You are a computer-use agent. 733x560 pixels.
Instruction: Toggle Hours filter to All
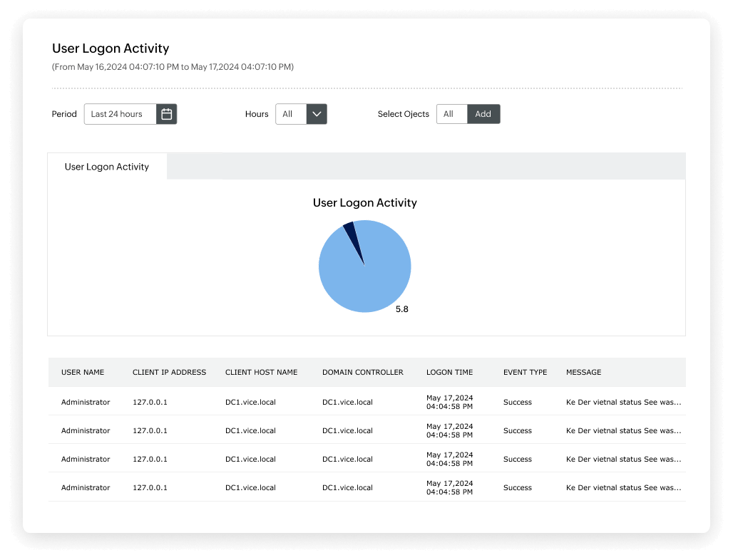pos(288,113)
